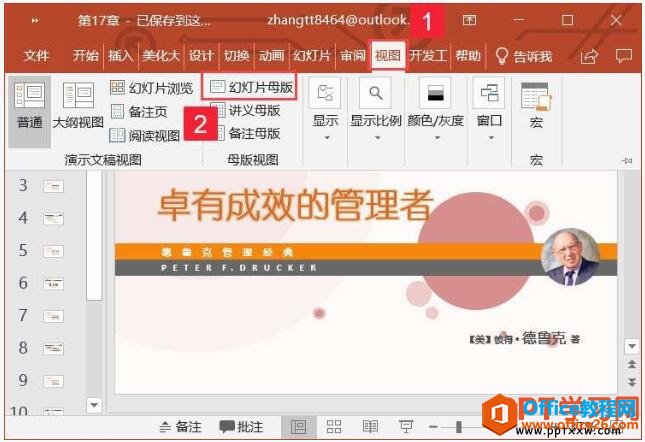Go to previous slide with double up arrow
The image size is (645, 442).
coord(632,364)
